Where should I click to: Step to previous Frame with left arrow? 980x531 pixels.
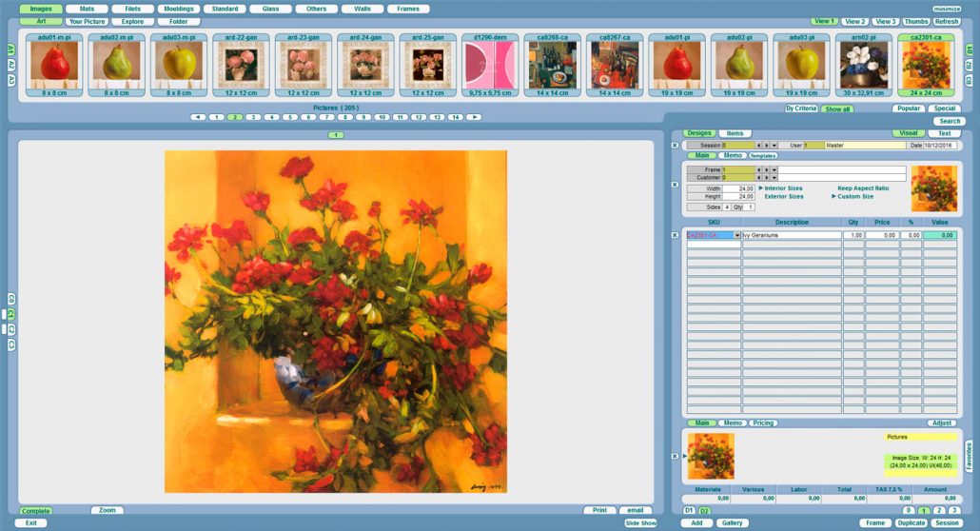click(x=759, y=169)
